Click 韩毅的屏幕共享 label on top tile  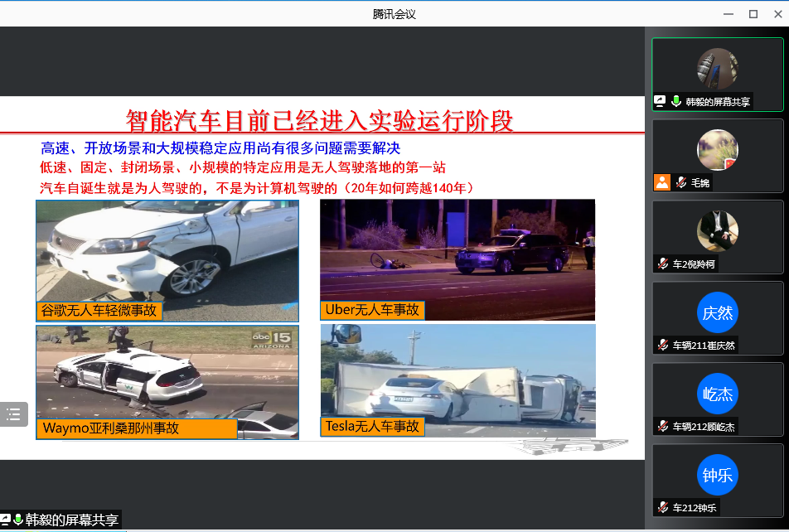coord(718,102)
